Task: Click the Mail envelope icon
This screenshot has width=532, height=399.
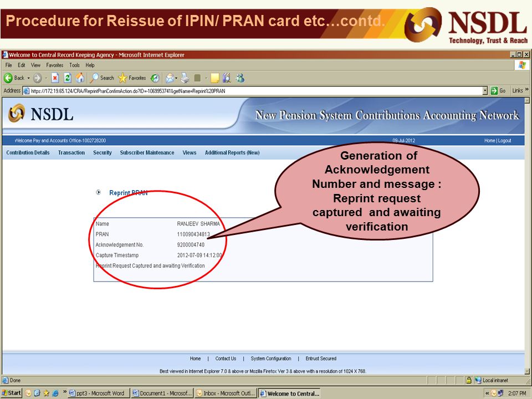Action: click(x=170, y=78)
